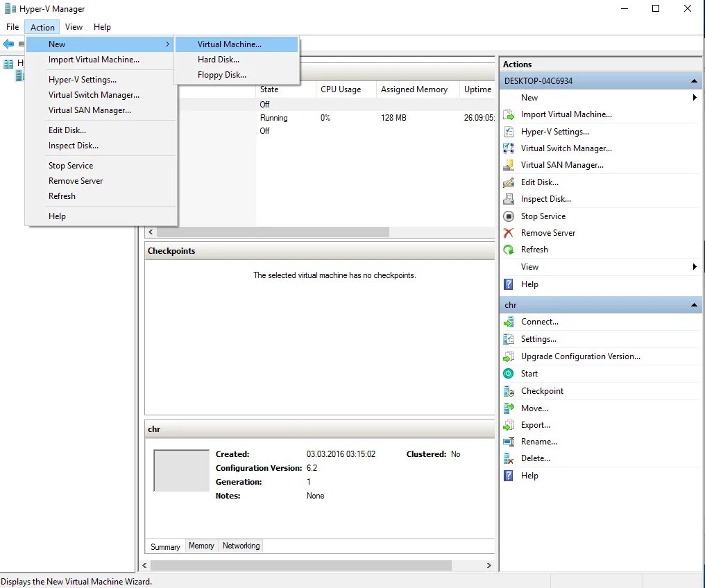Screen dimensions: 705x588
Task: Switch to the Summary tab
Action: point(165,546)
